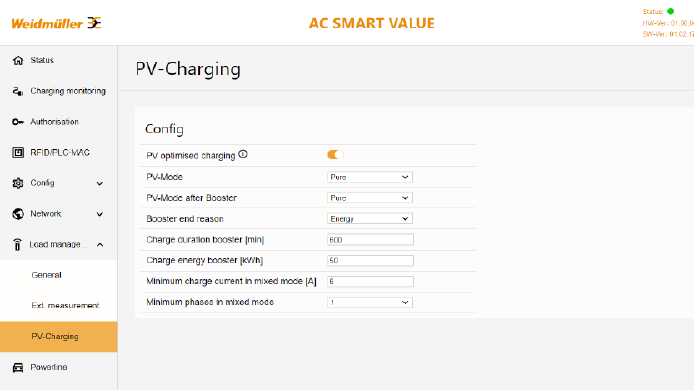
Task: Click the Charging monitoring plug icon
Action: [x=18, y=91]
